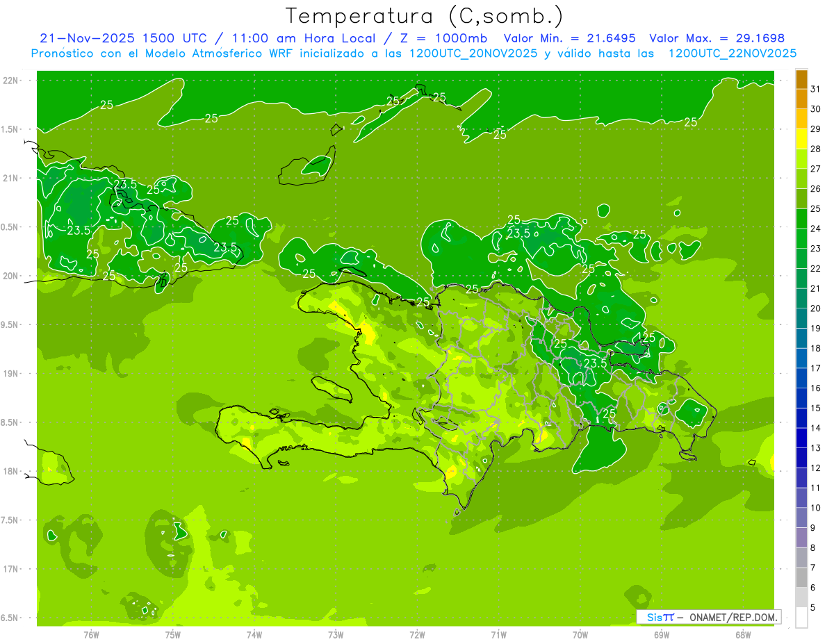Click the '74W' longitude label
Image resolution: width=834 pixels, height=644 pixels.
click(254, 634)
